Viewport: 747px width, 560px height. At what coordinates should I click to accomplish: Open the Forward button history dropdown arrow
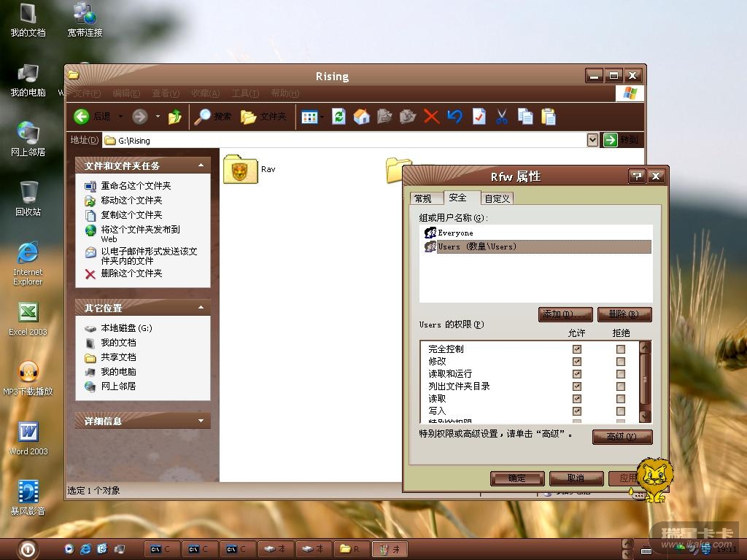[158, 116]
